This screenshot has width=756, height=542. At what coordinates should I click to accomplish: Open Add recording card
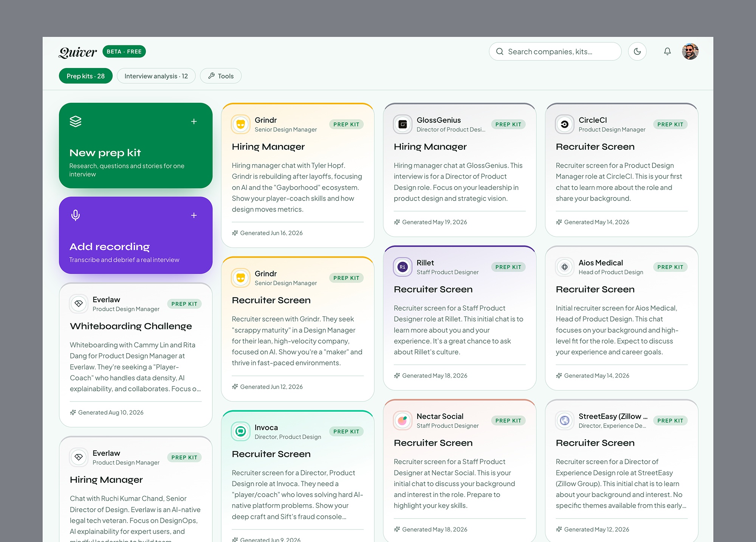[x=136, y=235]
